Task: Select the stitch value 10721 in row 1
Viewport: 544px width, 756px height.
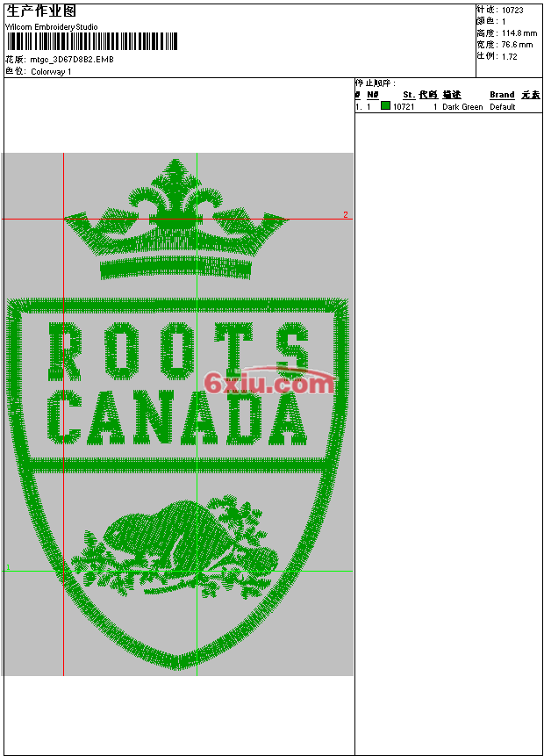Action: click(404, 107)
